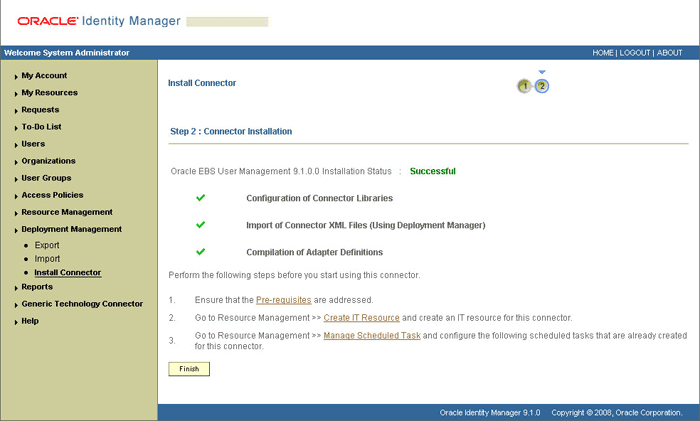Image resolution: width=700 pixels, height=421 pixels.
Task: Open Users menu
Action: point(33,144)
